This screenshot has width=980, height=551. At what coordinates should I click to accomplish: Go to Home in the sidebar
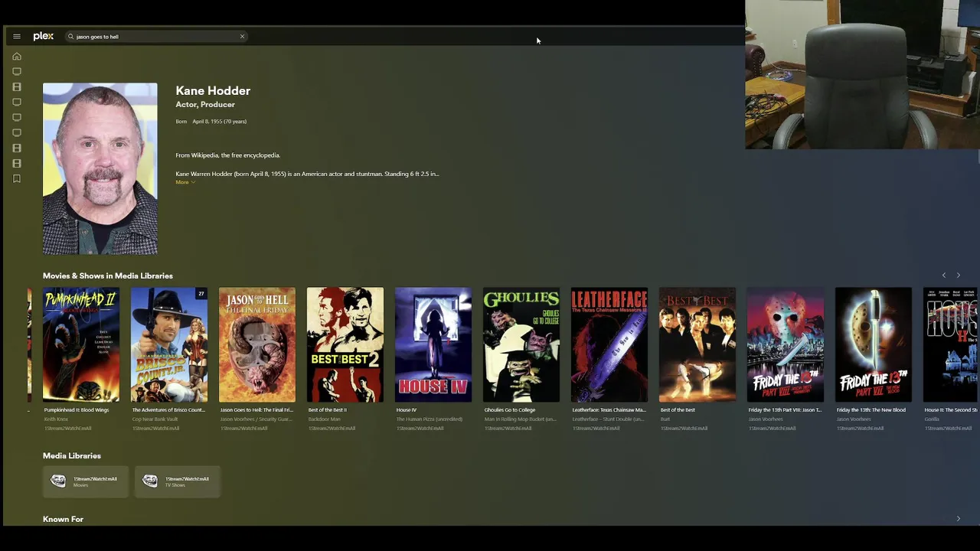coord(17,57)
